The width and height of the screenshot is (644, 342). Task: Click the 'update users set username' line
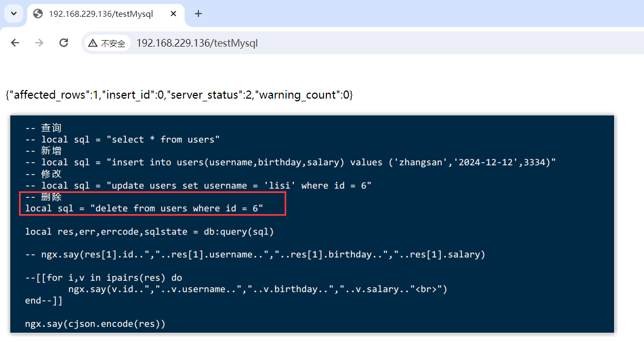pos(198,185)
